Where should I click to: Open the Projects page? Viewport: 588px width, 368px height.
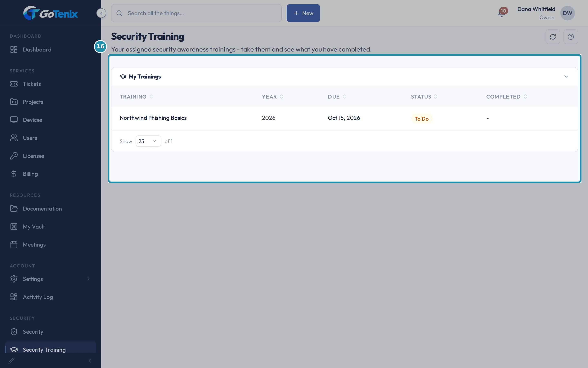click(x=51, y=102)
